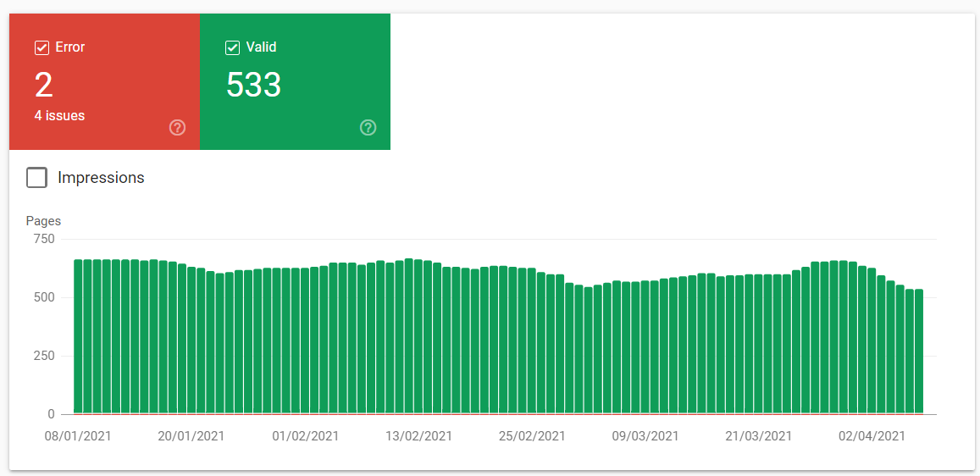Click the 02/04/2021 date label
Viewport: 980px width, 476px height.
872,436
